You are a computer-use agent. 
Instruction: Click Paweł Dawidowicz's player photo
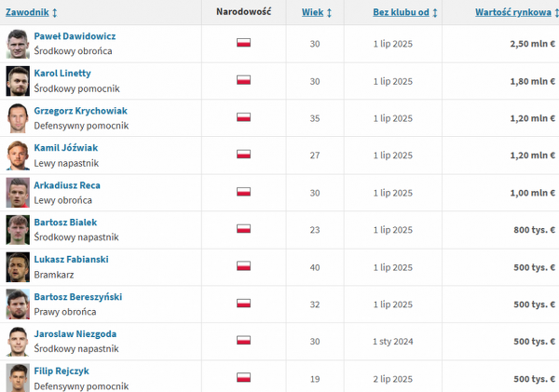pos(18,44)
